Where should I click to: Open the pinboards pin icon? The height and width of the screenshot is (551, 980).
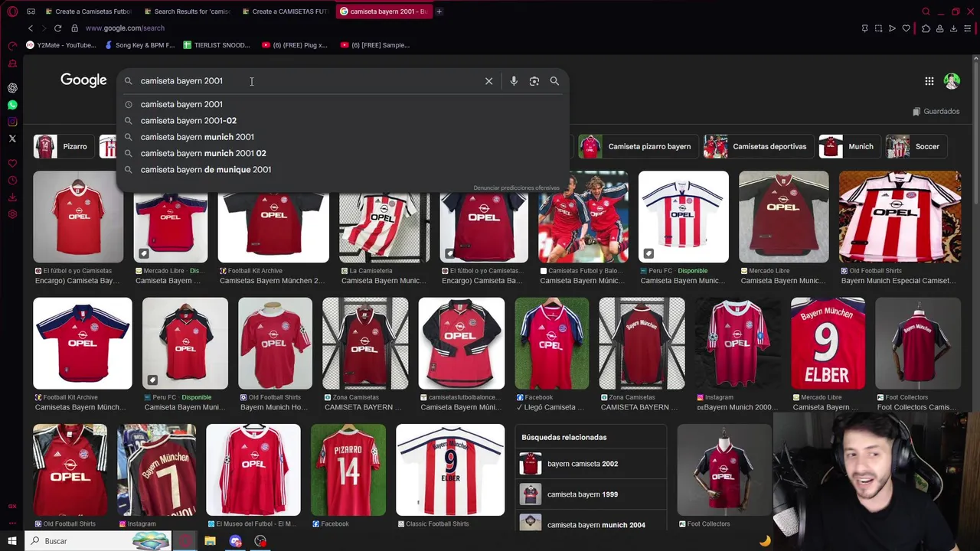(864, 28)
